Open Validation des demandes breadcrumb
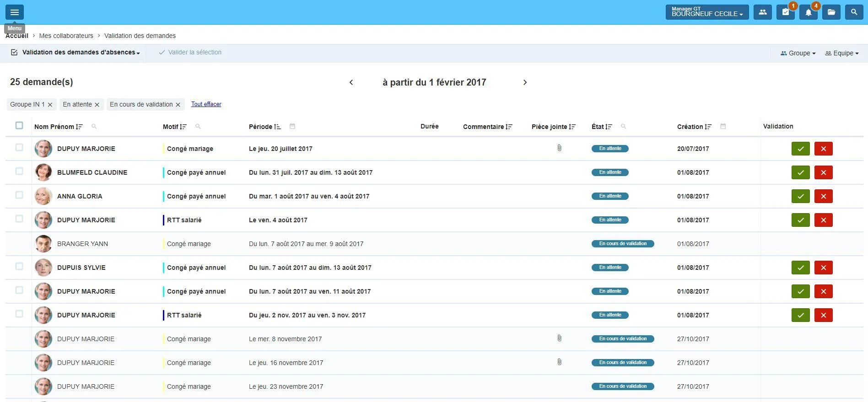The height and width of the screenshot is (402, 868). click(140, 36)
